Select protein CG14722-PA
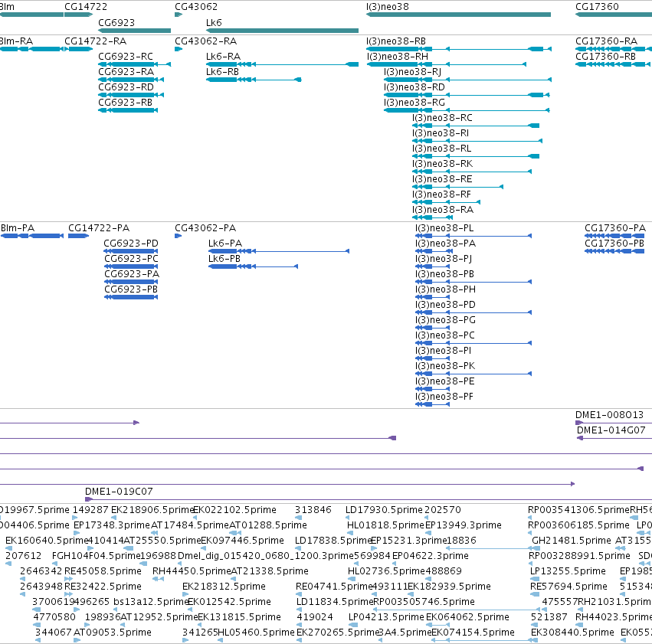Viewport: 652px width, 644px height. pyautogui.click(x=99, y=228)
